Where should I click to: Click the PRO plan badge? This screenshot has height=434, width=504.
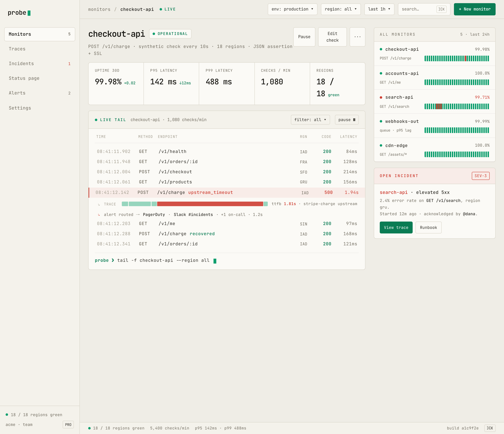click(68, 425)
